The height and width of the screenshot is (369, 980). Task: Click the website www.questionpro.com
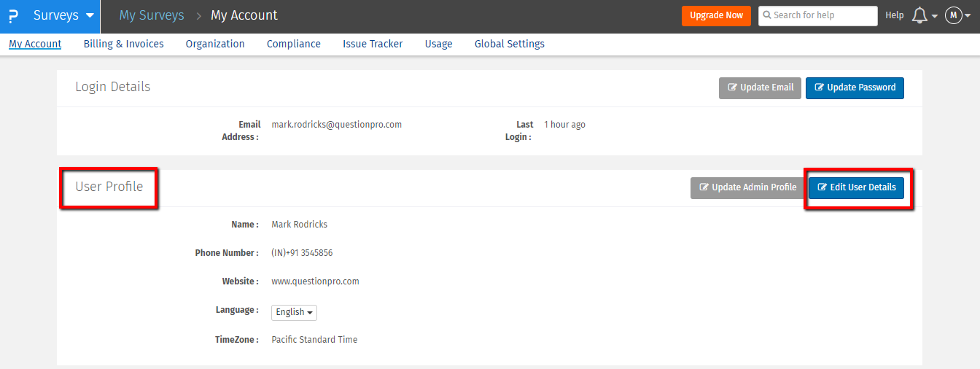315,281
